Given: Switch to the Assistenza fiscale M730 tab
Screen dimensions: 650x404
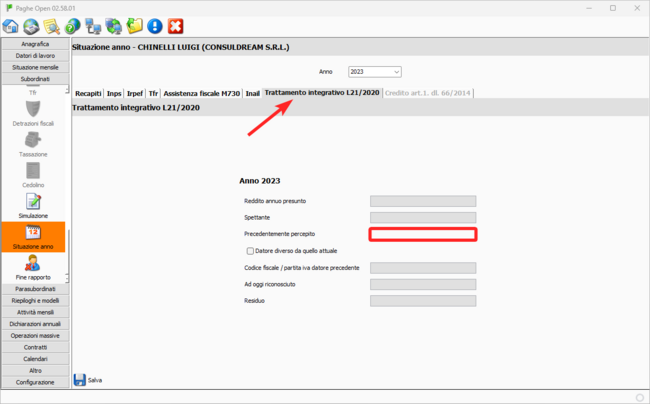Looking at the screenshot, I should click(202, 93).
